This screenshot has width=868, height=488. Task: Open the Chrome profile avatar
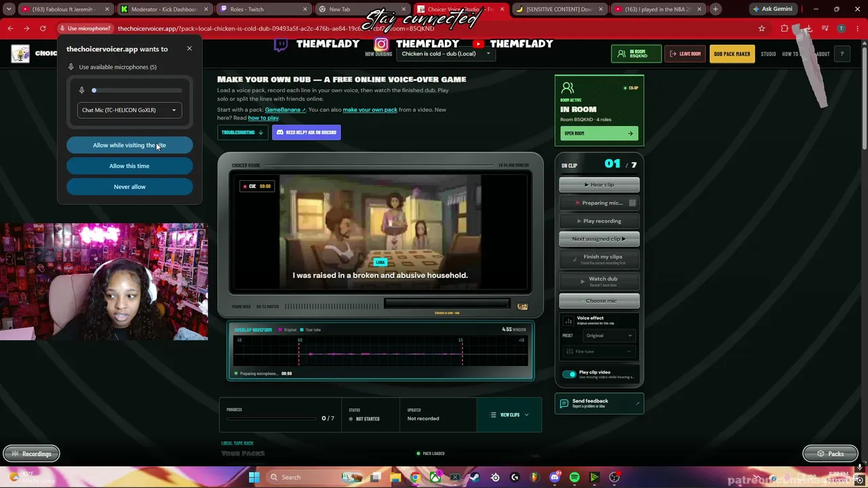pos(841,28)
